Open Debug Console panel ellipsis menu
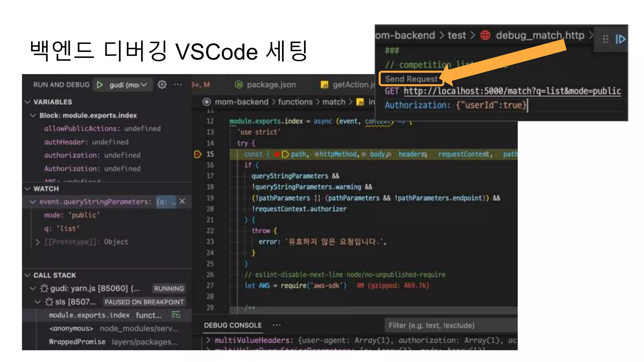Viewport: 644px width, 362px height. [276, 325]
